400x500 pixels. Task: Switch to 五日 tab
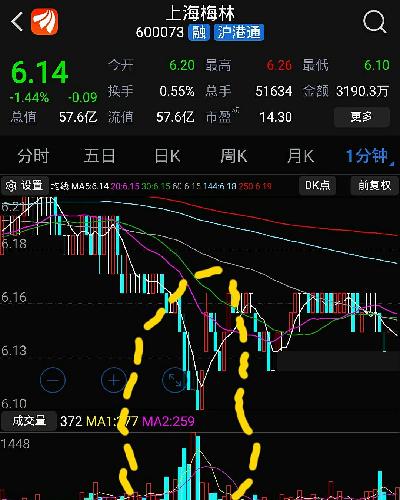99,156
